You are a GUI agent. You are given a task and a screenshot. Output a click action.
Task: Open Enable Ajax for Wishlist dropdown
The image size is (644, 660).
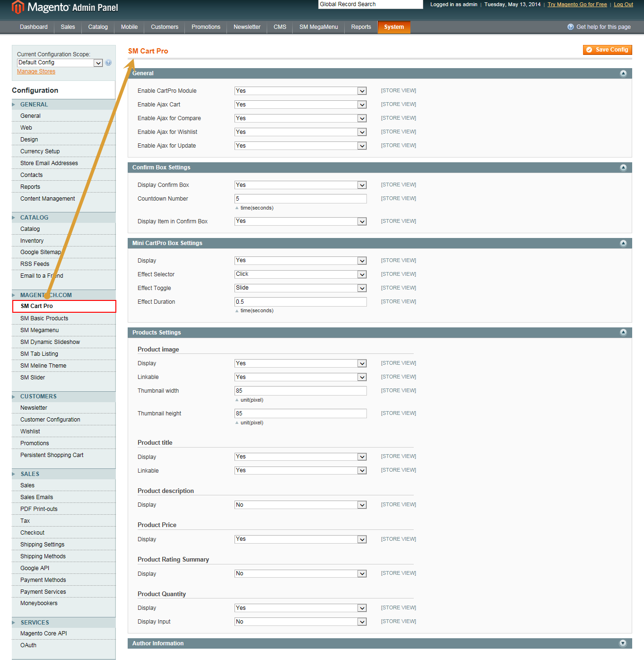pos(301,132)
